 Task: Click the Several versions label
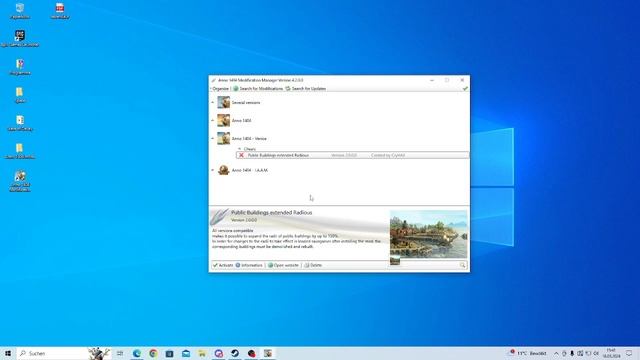(x=246, y=102)
